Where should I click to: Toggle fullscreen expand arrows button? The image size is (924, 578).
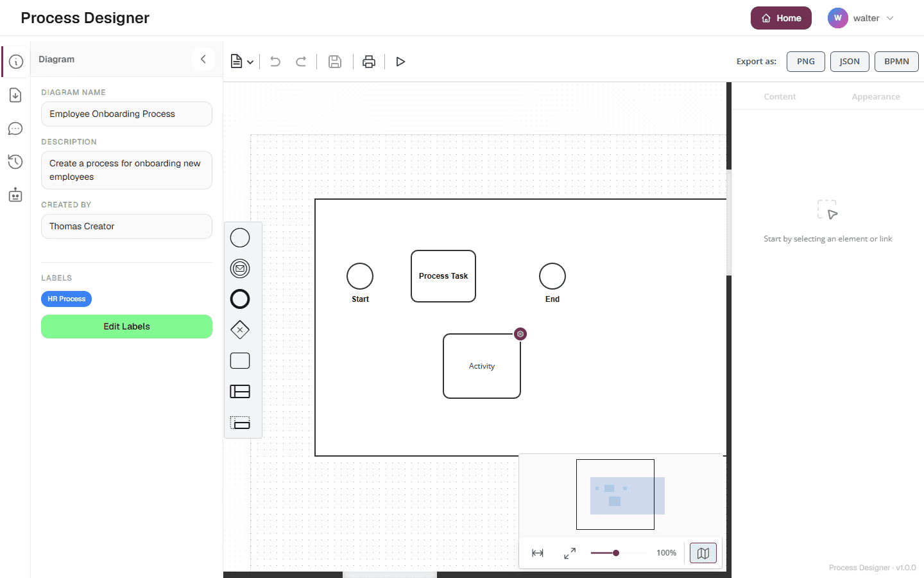(x=570, y=553)
